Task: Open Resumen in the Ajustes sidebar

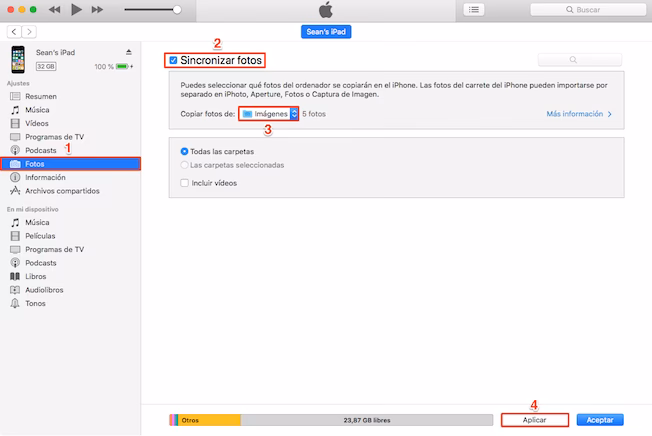Action: pos(70,96)
